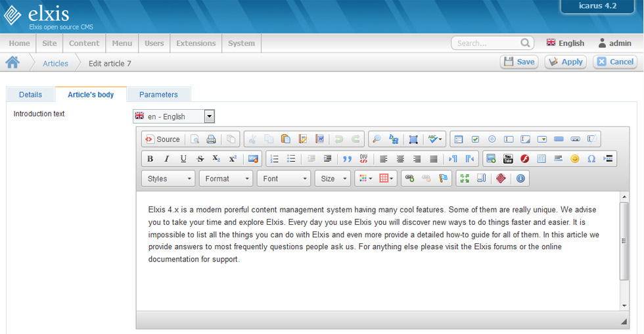Open the spell check ABC dropdown
Screen dimensions: 644x334
[x=435, y=139]
